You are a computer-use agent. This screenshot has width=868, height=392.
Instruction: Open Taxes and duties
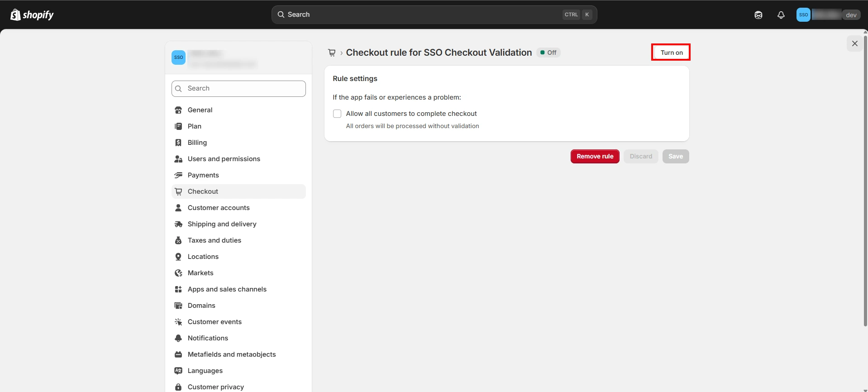pos(238,240)
